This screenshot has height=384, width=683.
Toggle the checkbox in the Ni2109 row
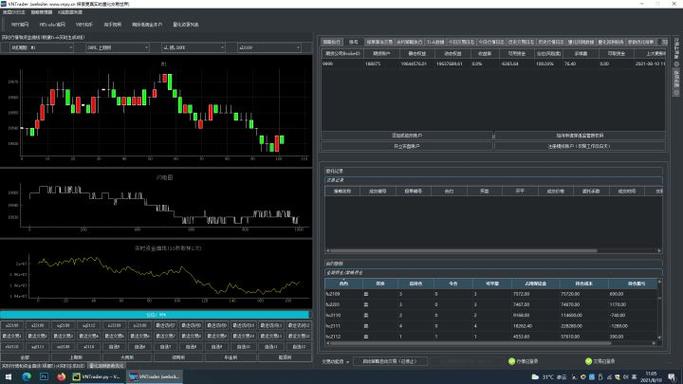366,294
